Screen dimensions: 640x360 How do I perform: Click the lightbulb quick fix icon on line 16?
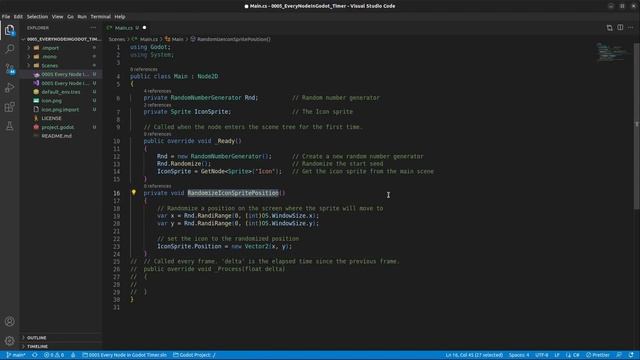pyautogui.click(x=133, y=192)
